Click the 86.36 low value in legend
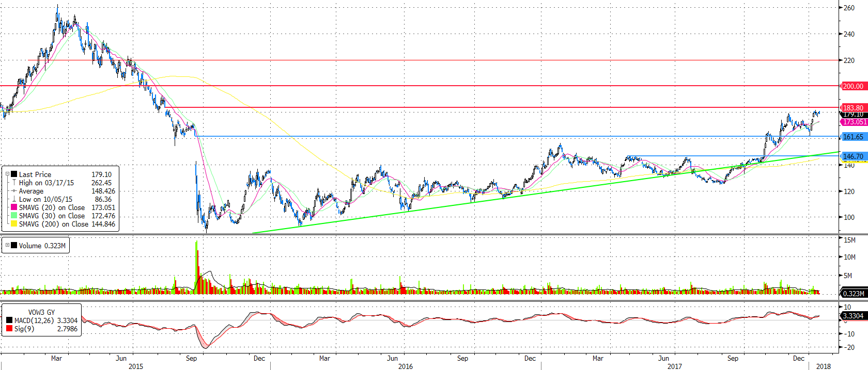This screenshot has width=868, height=370. click(x=103, y=199)
